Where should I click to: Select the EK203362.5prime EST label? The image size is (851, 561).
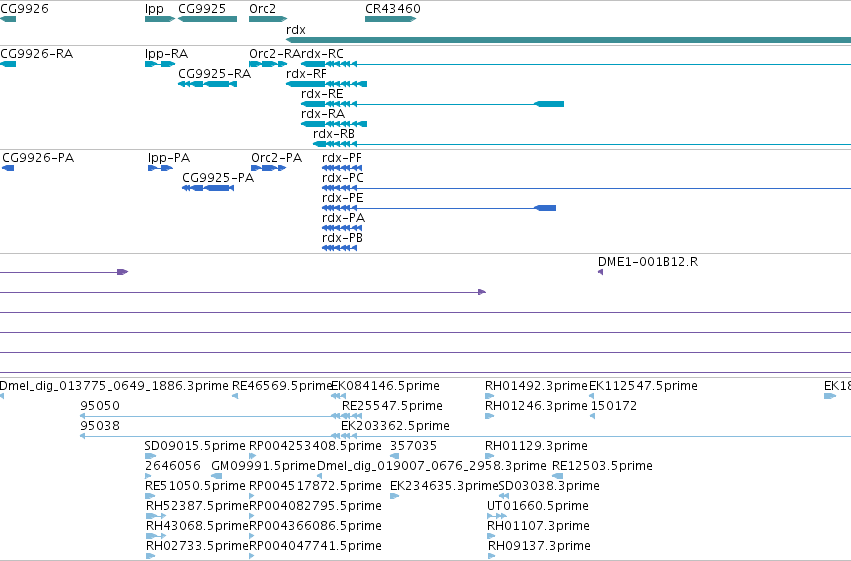(x=395, y=426)
